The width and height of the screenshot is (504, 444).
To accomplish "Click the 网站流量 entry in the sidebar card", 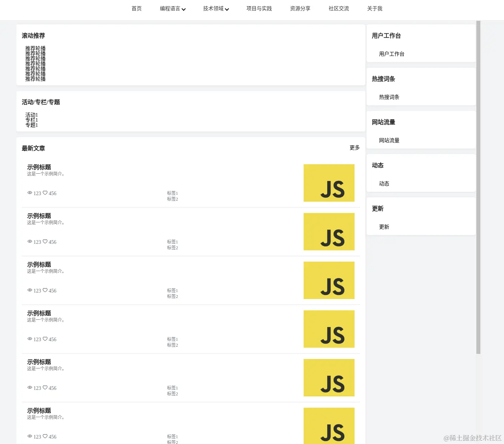I will point(389,140).
